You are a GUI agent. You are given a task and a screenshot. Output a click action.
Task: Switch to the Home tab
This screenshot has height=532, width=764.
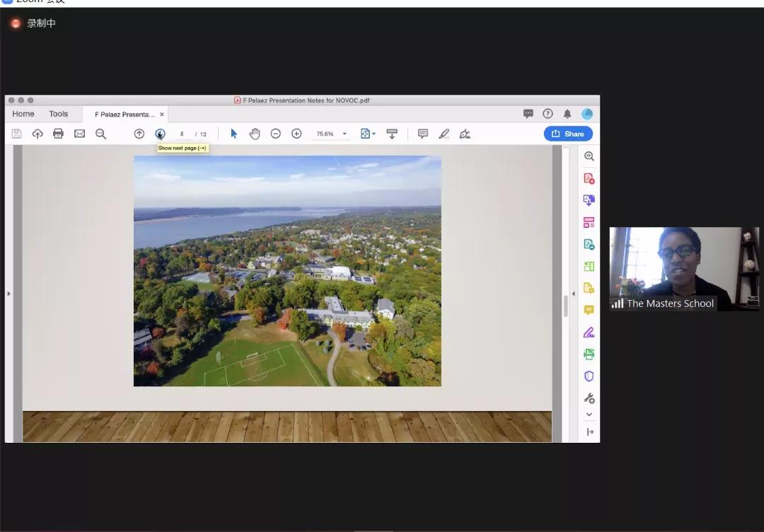pos(23,114)
